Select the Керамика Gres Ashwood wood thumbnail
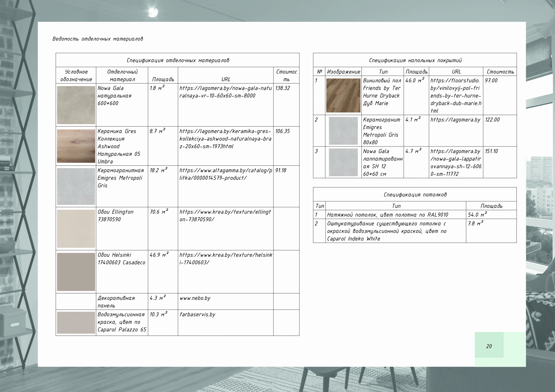This screenshot has width=555, height=392. coord(76,146)
